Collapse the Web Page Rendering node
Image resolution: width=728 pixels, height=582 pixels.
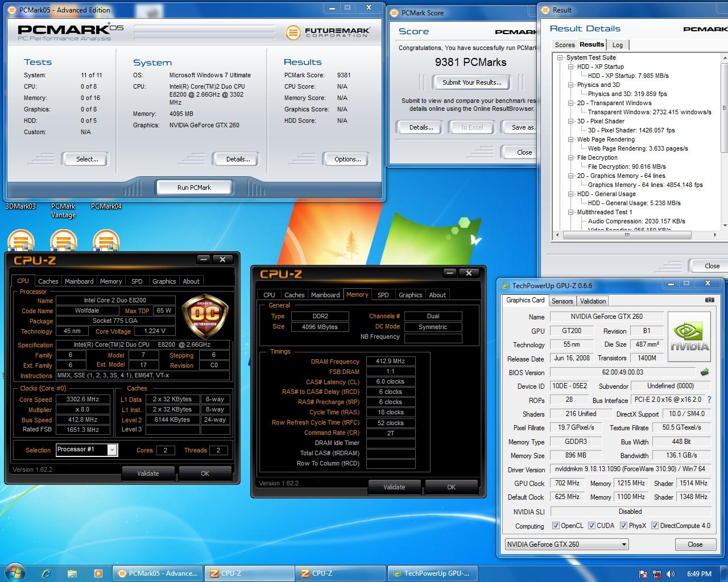point(571,139)
